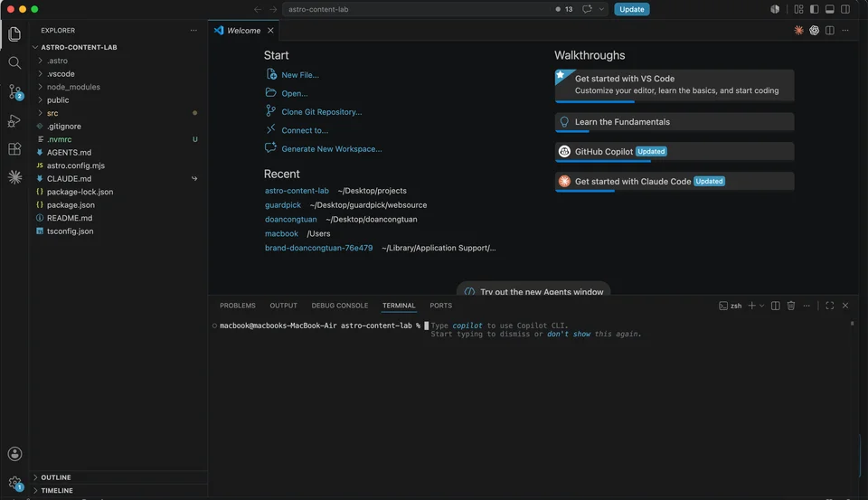Click Clone Git Repository... link

coord(322,112)
